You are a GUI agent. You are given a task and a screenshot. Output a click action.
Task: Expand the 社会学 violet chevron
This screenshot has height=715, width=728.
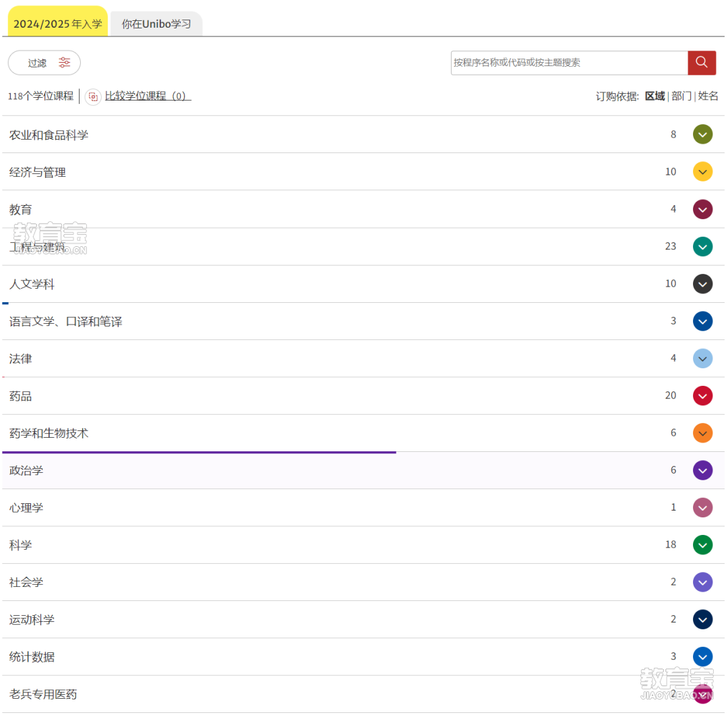pyautogui.click(x=702, y=582)
